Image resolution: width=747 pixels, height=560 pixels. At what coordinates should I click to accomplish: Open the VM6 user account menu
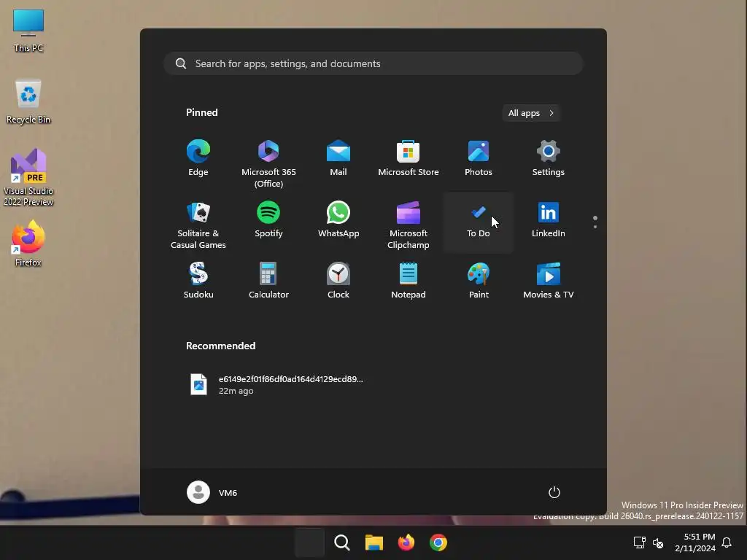pyautogui.click(x=212, y=492)
